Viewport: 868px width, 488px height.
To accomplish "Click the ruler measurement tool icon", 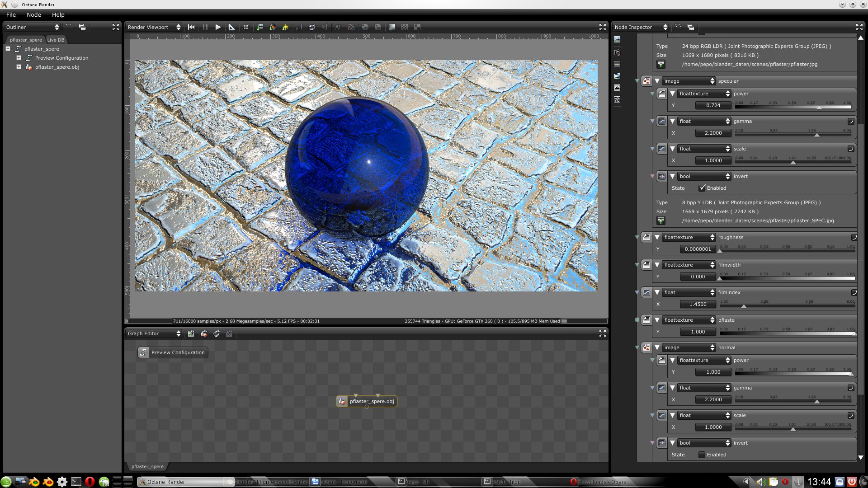I will click(x=231, y=27).
